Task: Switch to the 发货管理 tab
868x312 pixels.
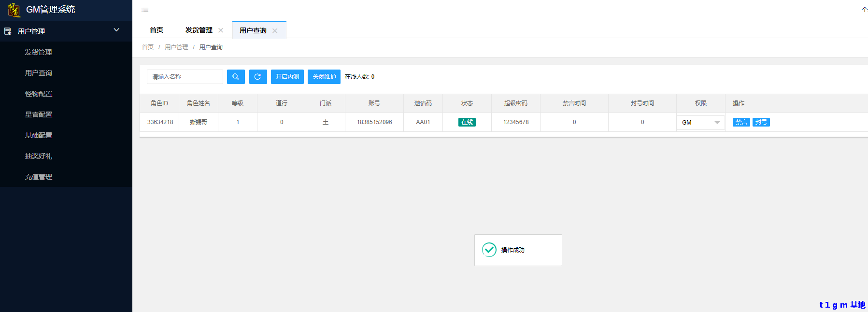Action: (x=199, y=30)
